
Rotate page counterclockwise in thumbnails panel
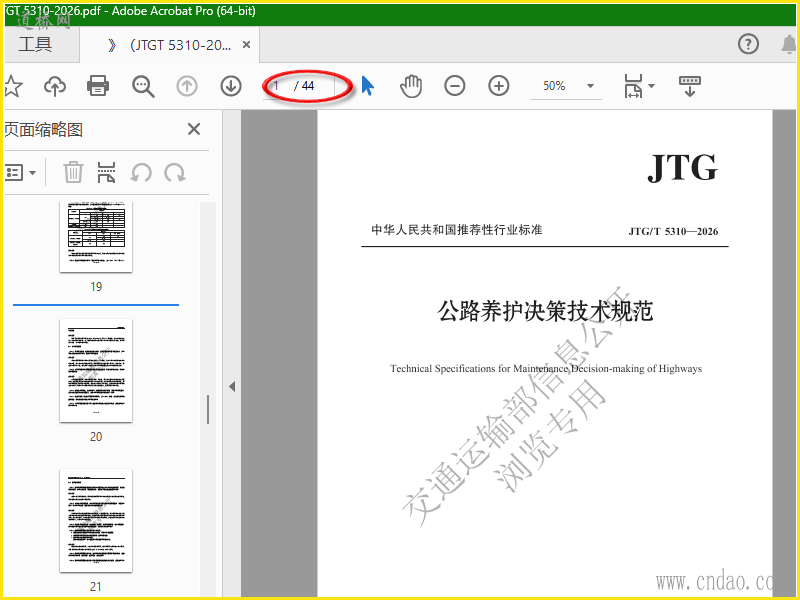(141, 172)
